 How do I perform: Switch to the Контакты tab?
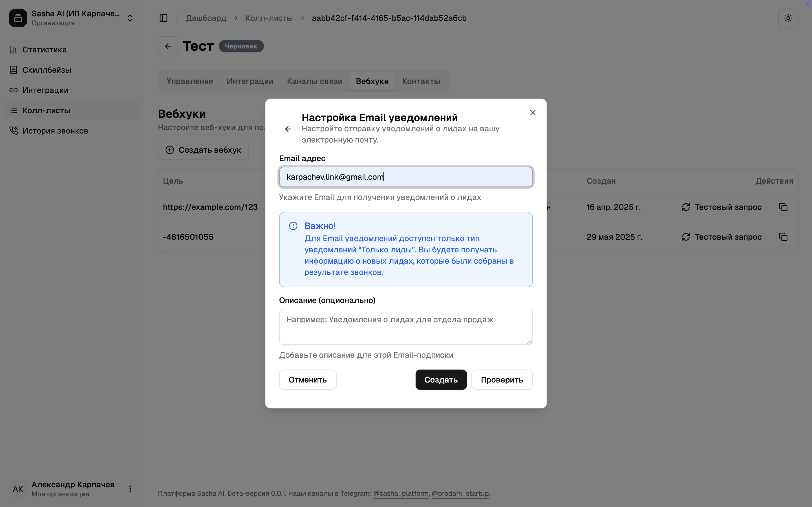click(421, 81)
